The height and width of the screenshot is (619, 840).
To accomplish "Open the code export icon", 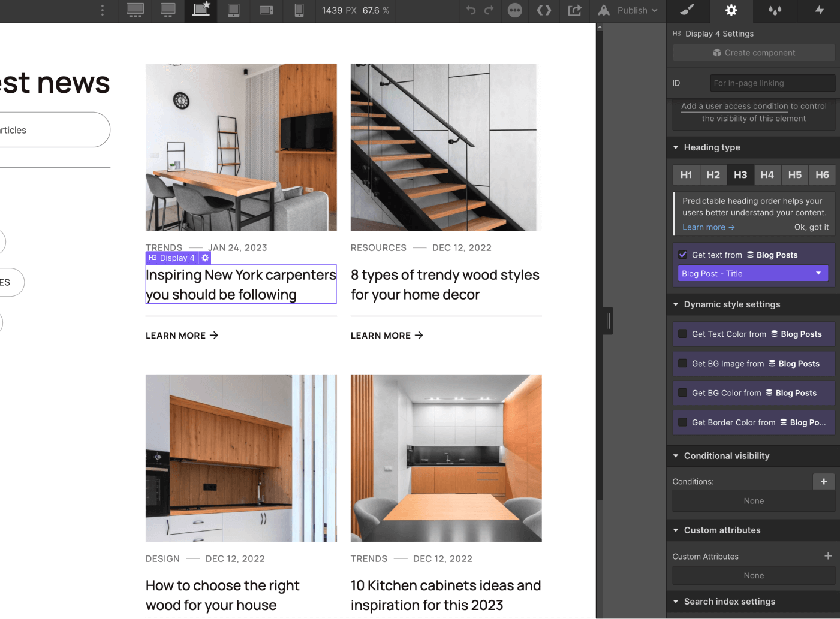I will click(x=544, y=11).
